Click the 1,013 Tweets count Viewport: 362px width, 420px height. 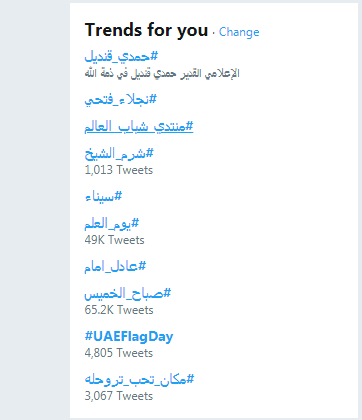(119, 170)
